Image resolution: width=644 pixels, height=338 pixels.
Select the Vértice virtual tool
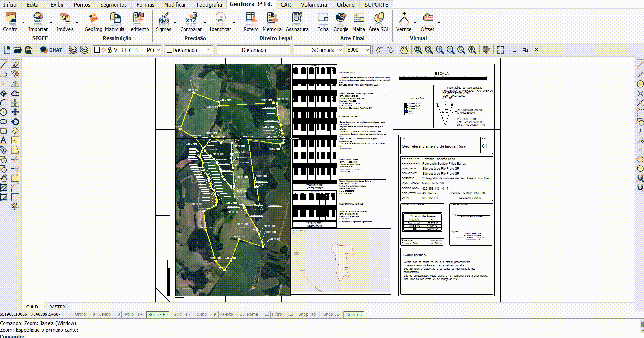pyautogui.click(x=404, y=22)
